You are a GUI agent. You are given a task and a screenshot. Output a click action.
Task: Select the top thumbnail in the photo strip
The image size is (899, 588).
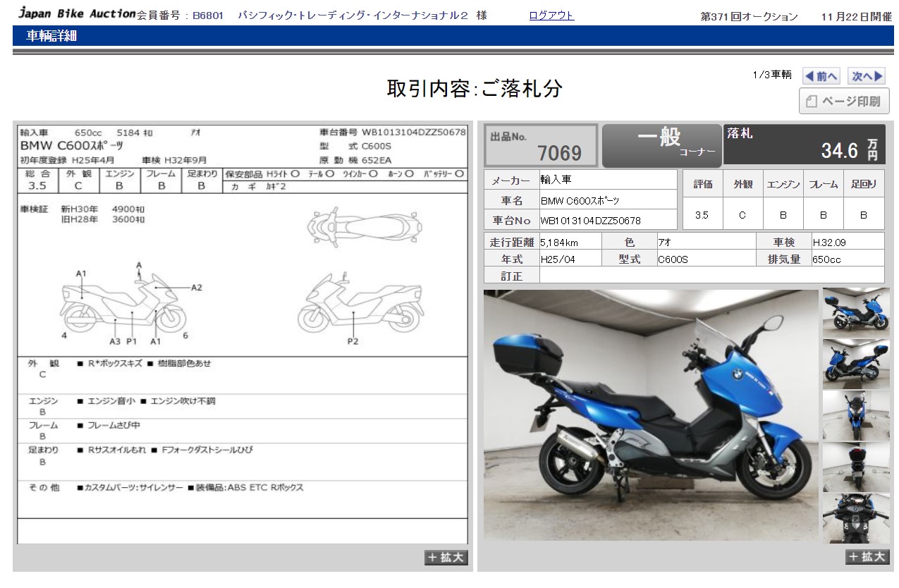coord(856,312)
